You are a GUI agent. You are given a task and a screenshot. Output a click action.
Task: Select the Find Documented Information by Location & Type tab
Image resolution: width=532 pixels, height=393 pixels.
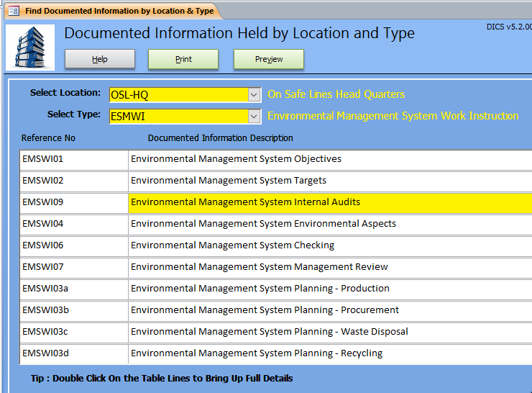(x=114, y=12)
